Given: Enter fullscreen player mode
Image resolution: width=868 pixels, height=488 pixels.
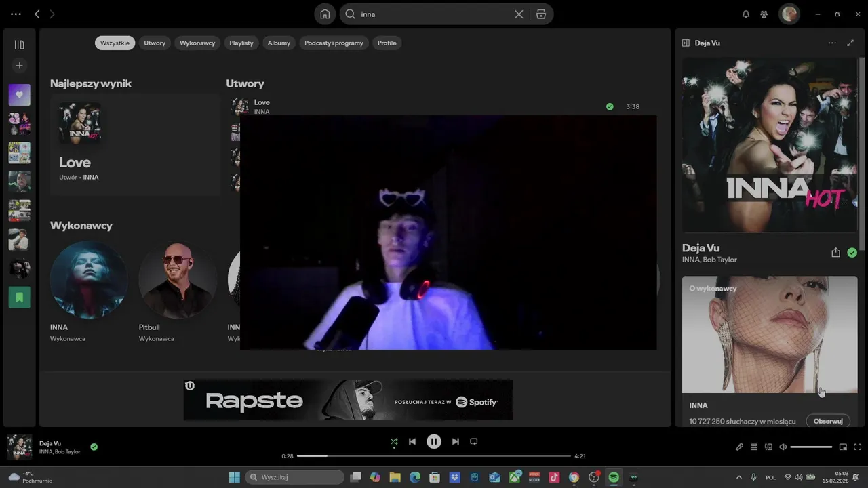Looking at the screenshot, I should tap(858, 447).
